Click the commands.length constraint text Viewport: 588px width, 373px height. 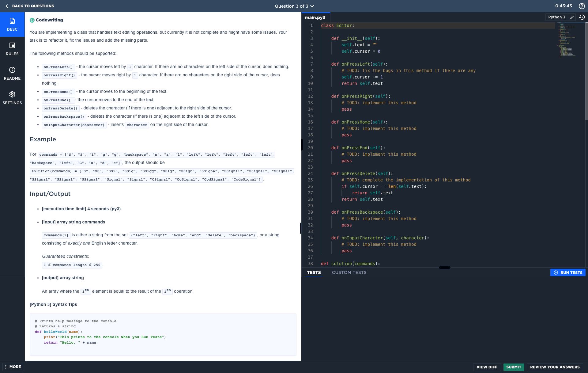(72, 265)
